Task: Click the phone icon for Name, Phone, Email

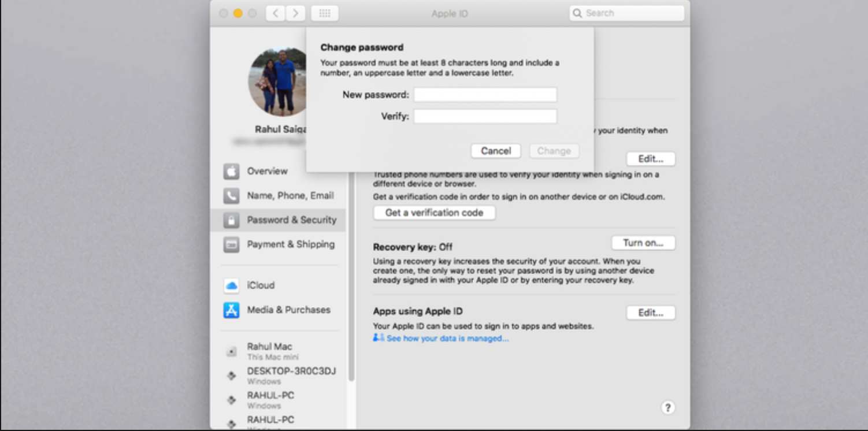Action: [231, 196]
